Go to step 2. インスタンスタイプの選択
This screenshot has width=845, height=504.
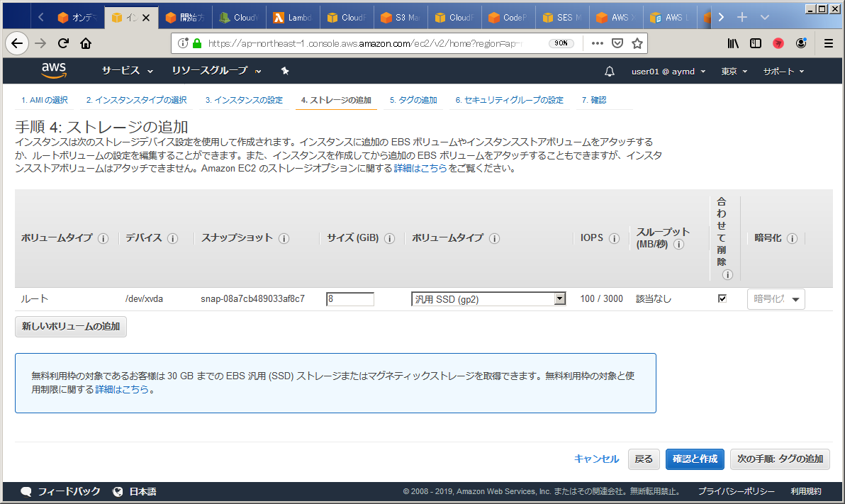pyautogui.click(x=136, y=100)
